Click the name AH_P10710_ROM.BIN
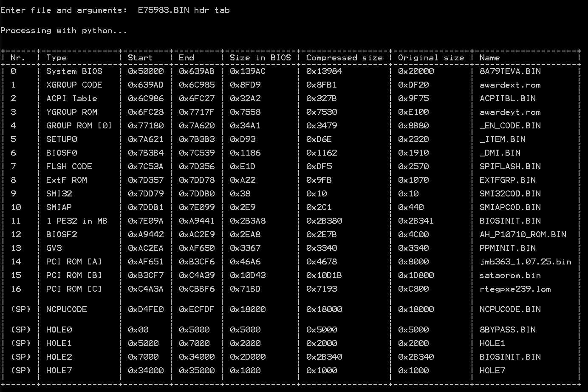The image size is (588, 392). [523, 235]
